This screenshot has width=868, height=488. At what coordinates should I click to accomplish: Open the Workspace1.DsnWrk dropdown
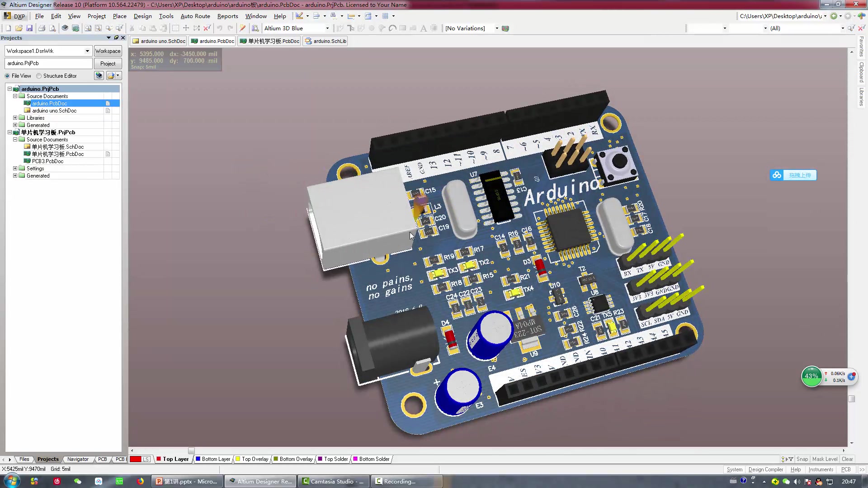pos(87,51)
